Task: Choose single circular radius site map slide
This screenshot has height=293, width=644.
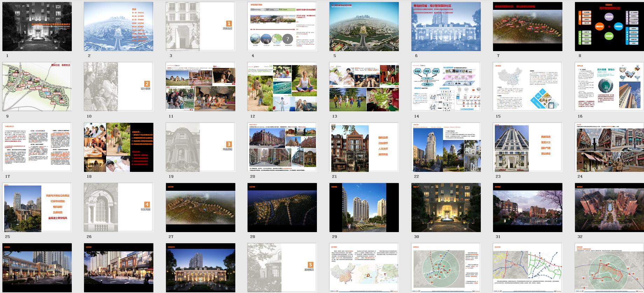Action: click(446, 268)
